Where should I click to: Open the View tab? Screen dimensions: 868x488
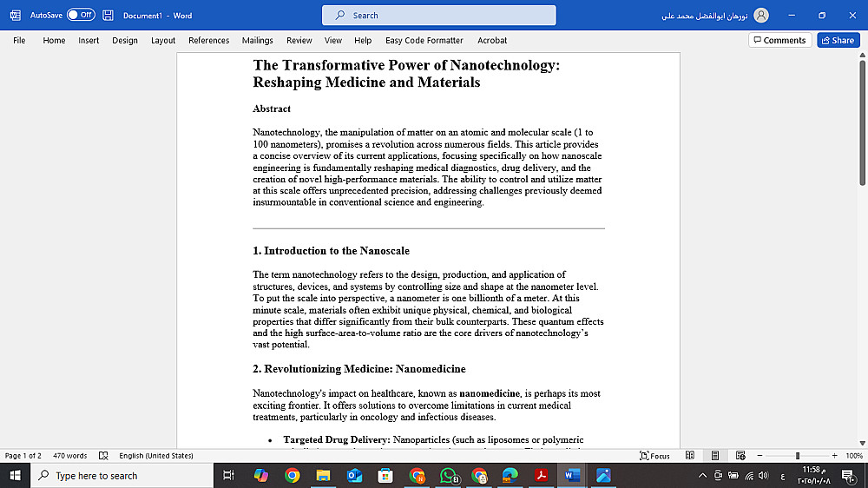(x=333, y=41)
